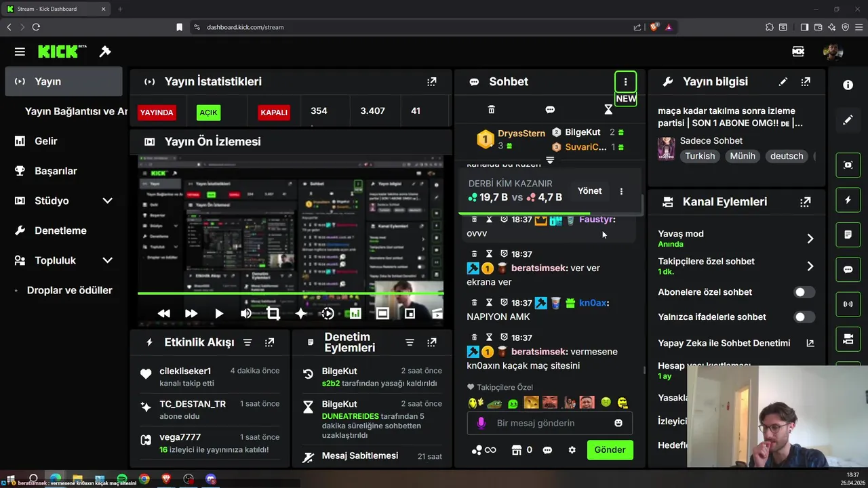Click the green stats chart icon in preview controls
868x488 pixels.
355,313
